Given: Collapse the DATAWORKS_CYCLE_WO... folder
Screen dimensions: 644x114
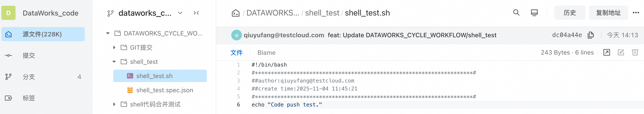Looking at the screenshot, I should tap(108, 33).
